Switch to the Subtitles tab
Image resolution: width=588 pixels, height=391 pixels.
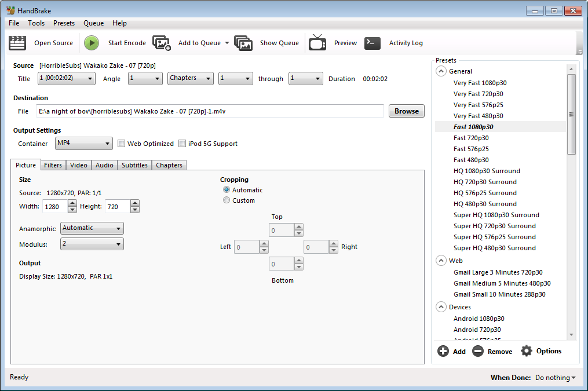pyautogui.click(x=134, y=165)
